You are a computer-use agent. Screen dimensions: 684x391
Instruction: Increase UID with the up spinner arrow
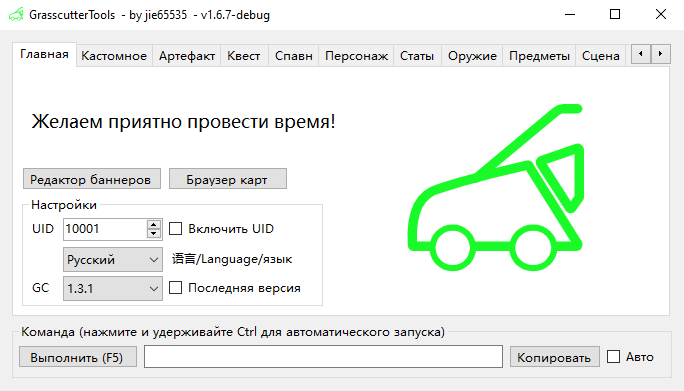[x=154, y=224]
